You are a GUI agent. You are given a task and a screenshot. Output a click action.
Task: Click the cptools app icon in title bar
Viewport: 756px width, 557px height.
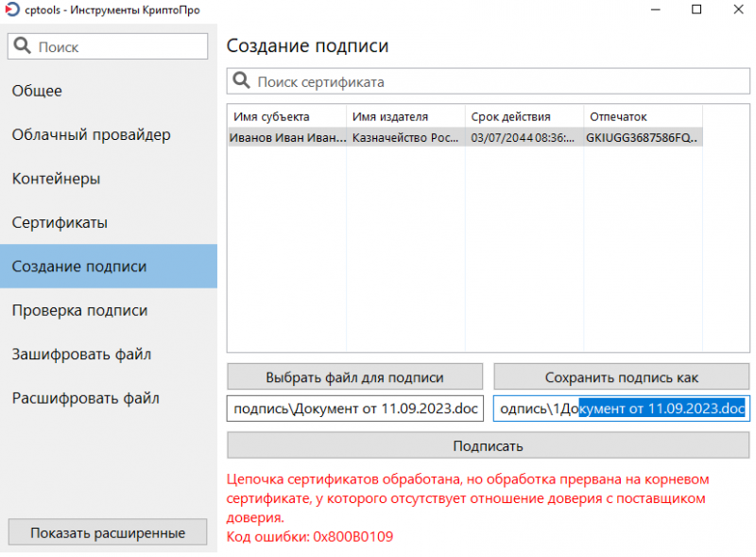pyautogui.click(x=11, y=9)
